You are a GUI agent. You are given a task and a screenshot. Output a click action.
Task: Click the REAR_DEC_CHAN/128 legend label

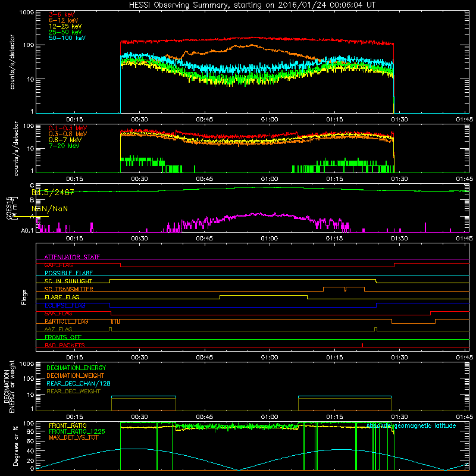pyautogui.click(x=79, y=383)
